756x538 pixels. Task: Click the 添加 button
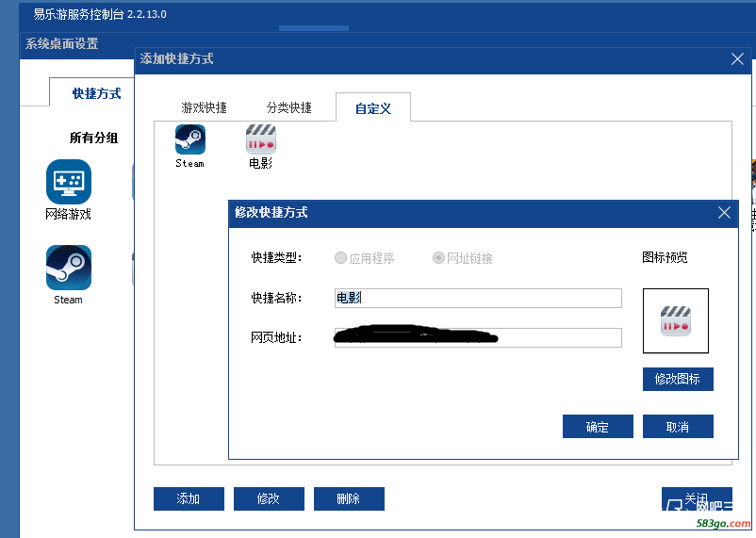coord(189,498)
